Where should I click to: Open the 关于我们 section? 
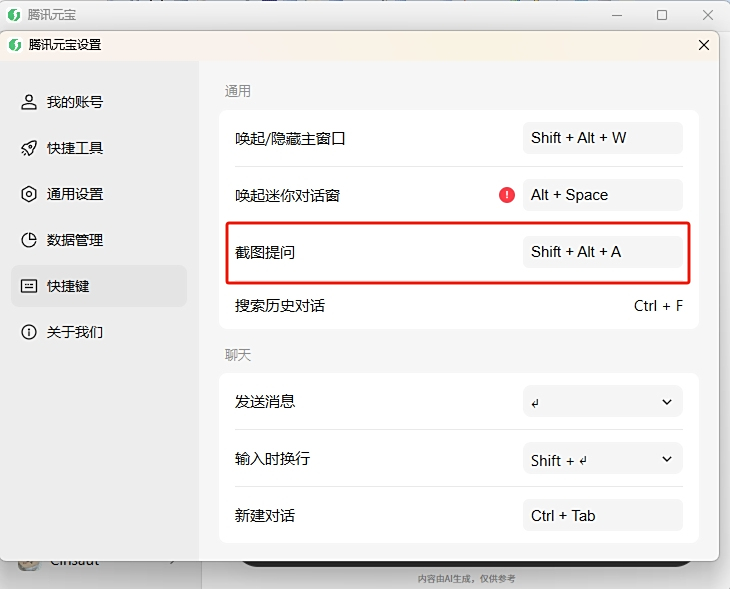click(x=99, y=332)
